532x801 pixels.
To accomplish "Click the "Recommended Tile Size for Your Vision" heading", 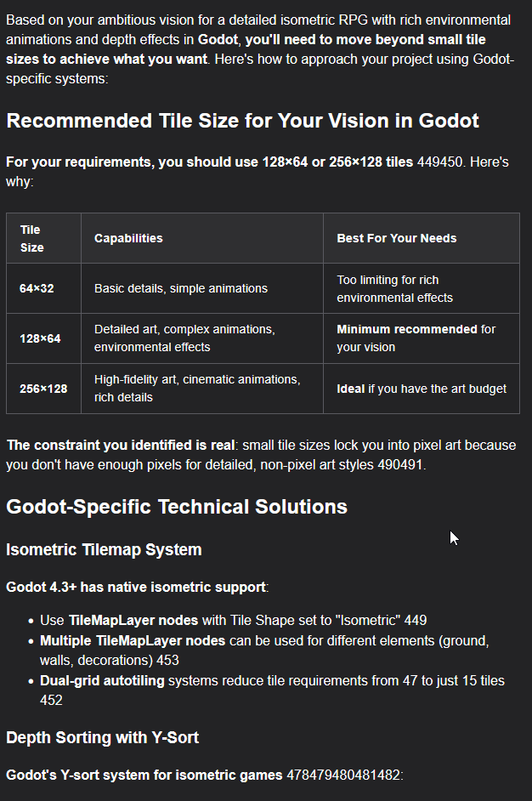I will [242, 120].
